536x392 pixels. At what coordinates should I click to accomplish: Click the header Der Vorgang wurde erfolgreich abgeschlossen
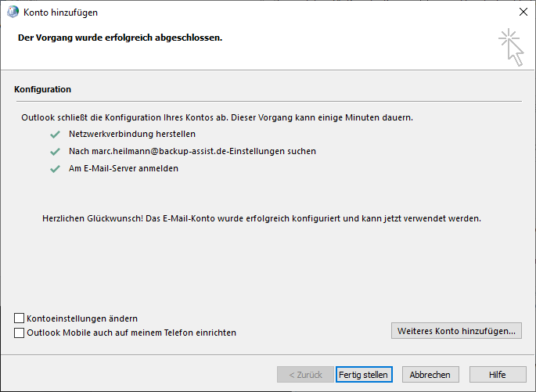point(120,38)
